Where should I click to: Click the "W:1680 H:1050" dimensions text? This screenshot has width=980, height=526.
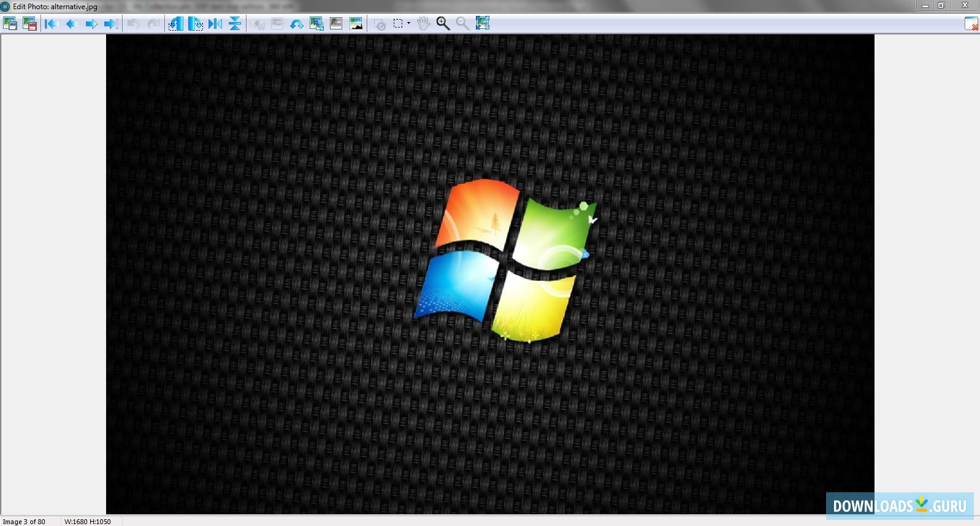88,522
